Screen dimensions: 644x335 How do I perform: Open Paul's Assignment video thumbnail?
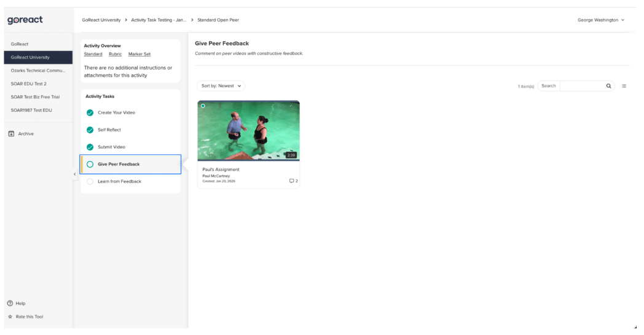pos(248,130)
